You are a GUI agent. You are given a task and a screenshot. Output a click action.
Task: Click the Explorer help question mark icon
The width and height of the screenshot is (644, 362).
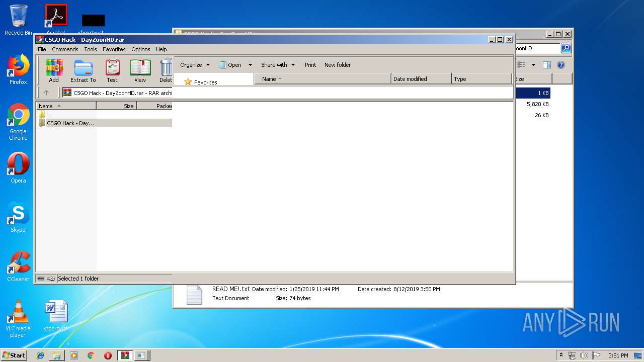561,65
